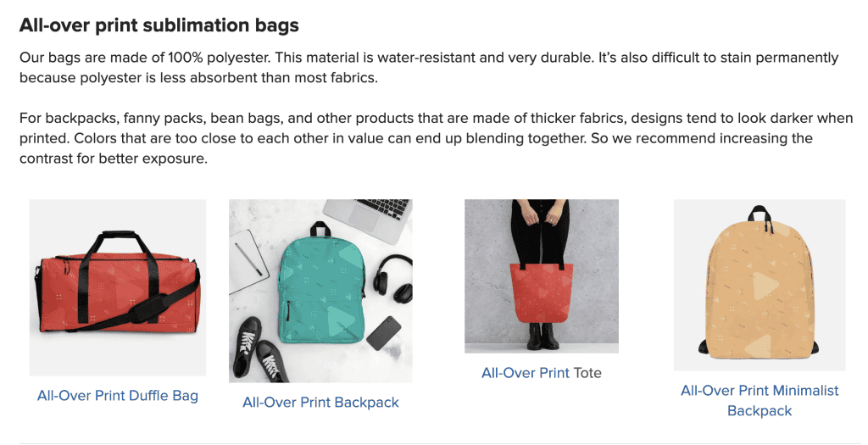Click the red tote bag photo
This screenshot has height=445, width=868.
pyautogui.click(x=542, y=276)
